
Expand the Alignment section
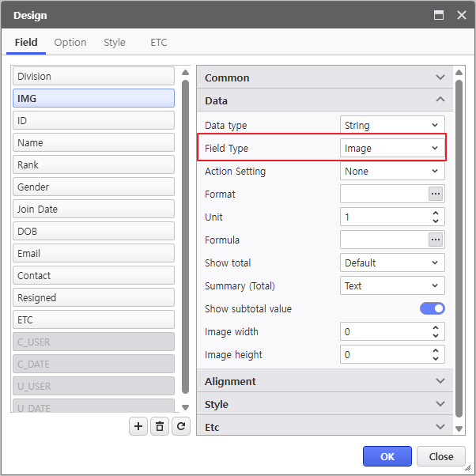point(324,381)
